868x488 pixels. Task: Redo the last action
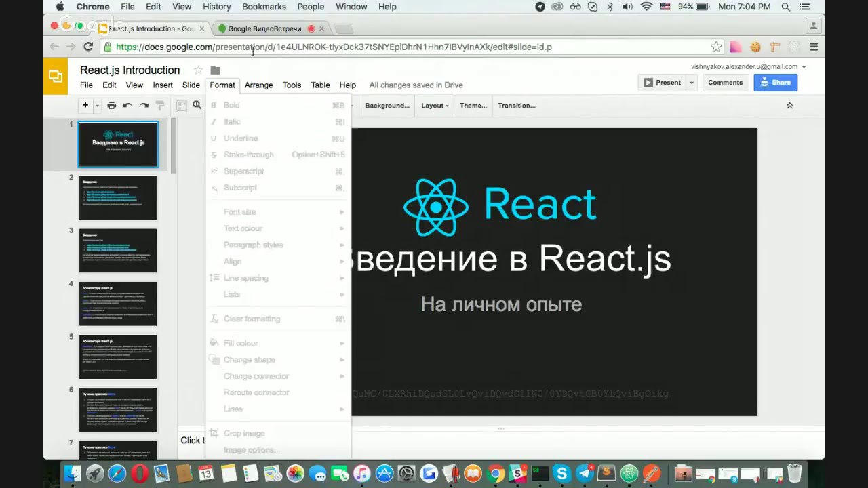(144, 105)
